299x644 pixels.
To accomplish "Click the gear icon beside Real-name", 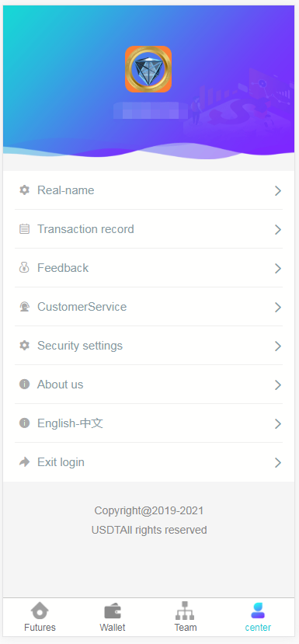I will point(25,190).
